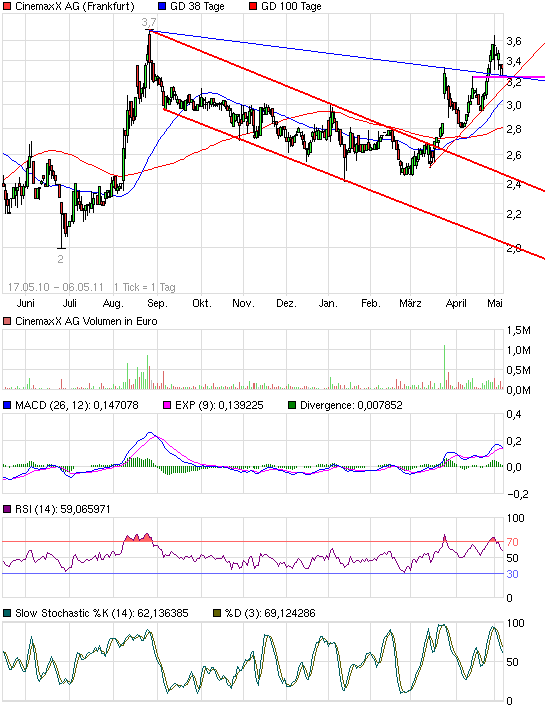Select the 'GD 100 Tage' legend label
Image resolution: width=545 pixels, height=710 pixels.
point(292,6)
